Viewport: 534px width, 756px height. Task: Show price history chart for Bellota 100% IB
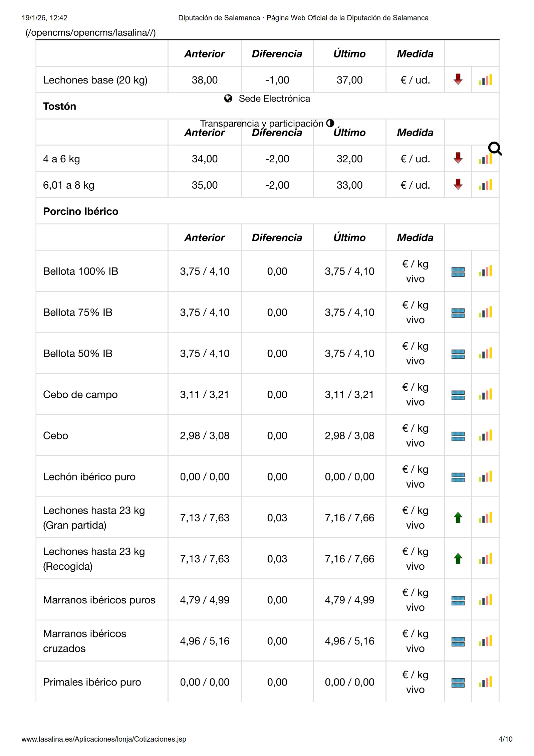click(x=485, y=271)
